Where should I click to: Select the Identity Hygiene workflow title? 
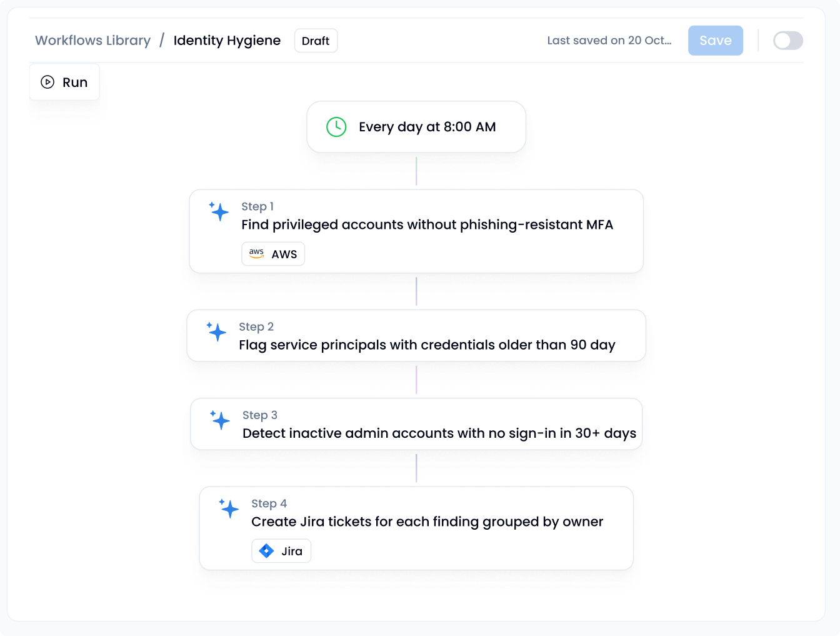click(x=227, y=41)
